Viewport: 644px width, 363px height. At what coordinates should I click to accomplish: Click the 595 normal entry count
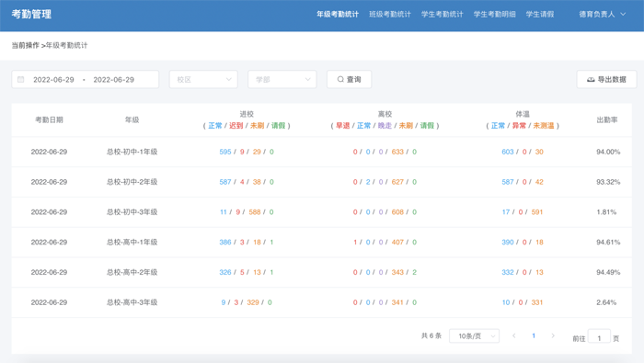pos(225,152)
